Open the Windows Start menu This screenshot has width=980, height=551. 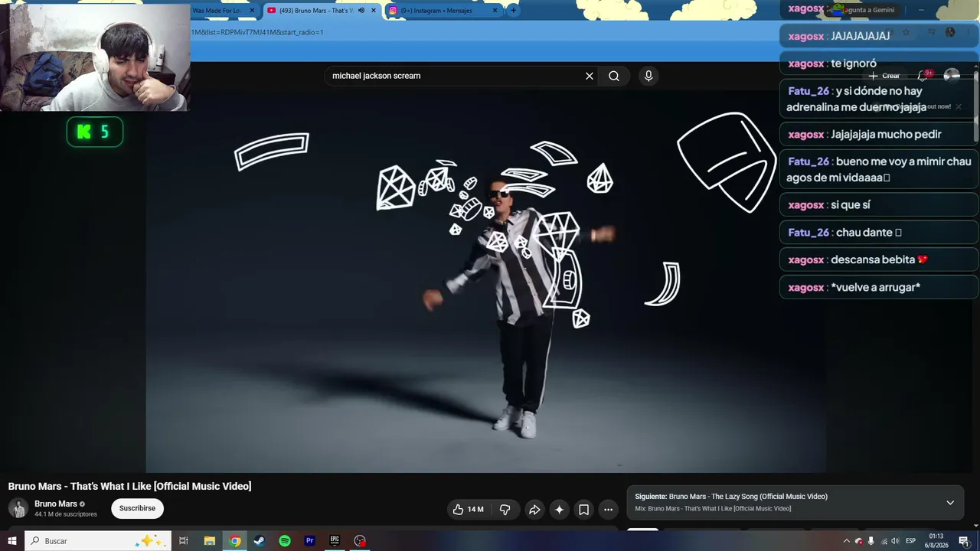pos(11,541)
